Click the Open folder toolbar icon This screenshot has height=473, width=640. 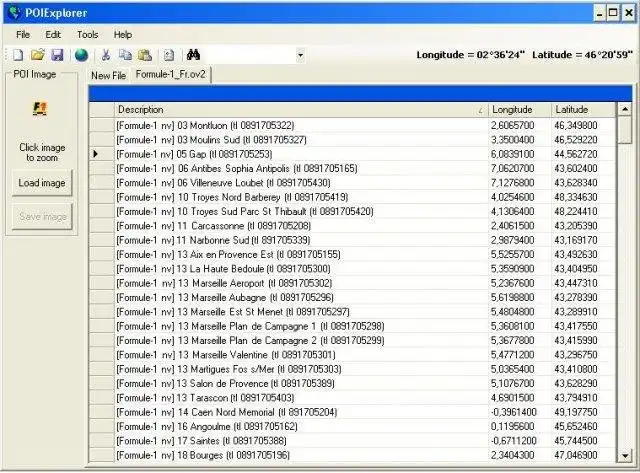(38, 55)
